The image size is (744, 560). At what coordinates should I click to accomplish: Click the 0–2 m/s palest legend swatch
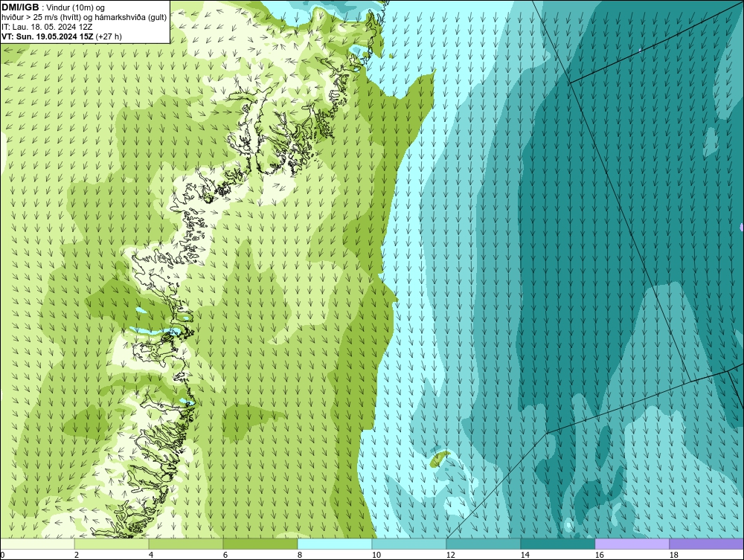[37, 544]
